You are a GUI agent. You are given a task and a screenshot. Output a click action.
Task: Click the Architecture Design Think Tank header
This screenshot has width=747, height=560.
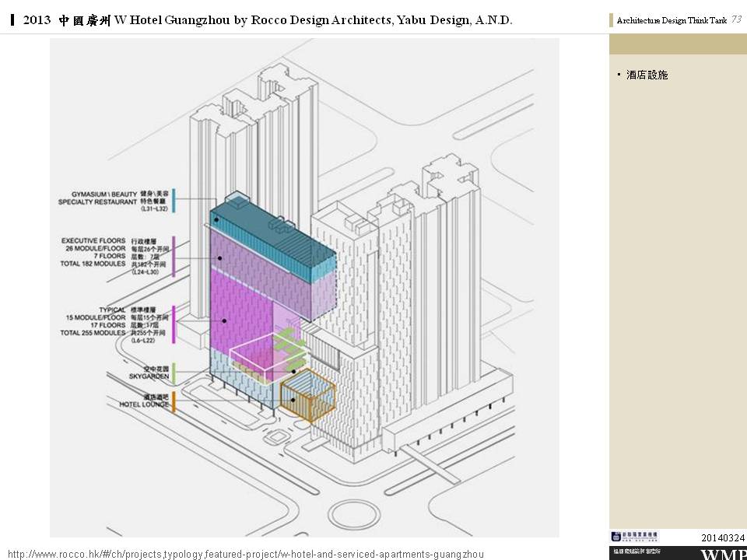pyautogui.click(x=672, y=21)
